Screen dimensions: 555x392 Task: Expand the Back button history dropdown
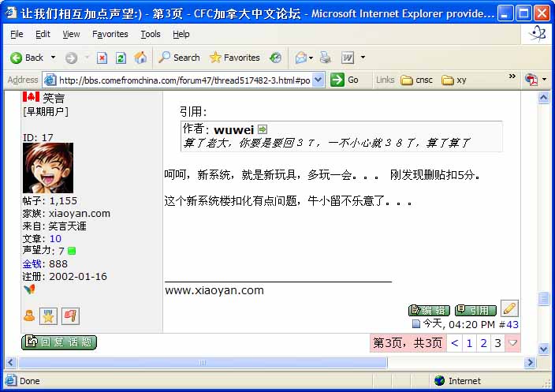pyautogui.click(x=53, y=58)
